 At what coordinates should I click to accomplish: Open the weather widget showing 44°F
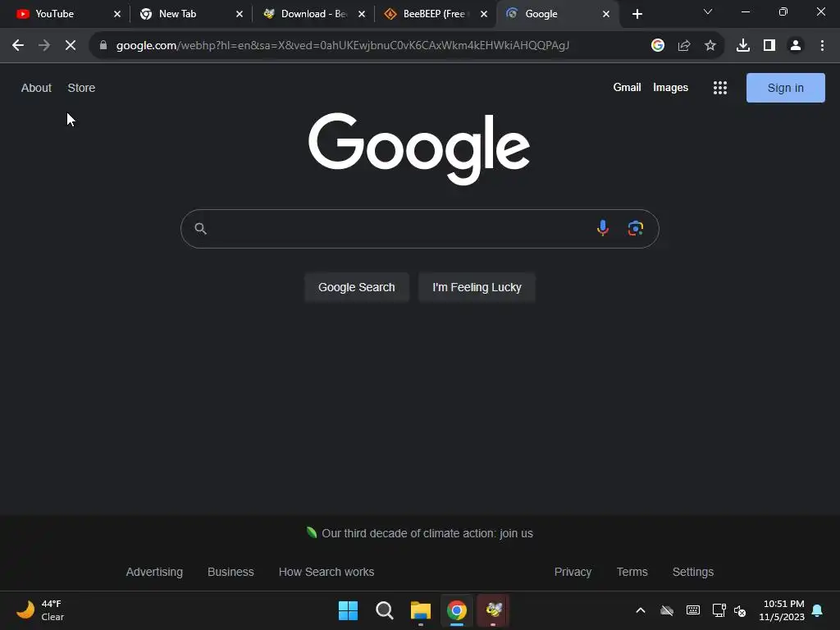tap(41, 610)
